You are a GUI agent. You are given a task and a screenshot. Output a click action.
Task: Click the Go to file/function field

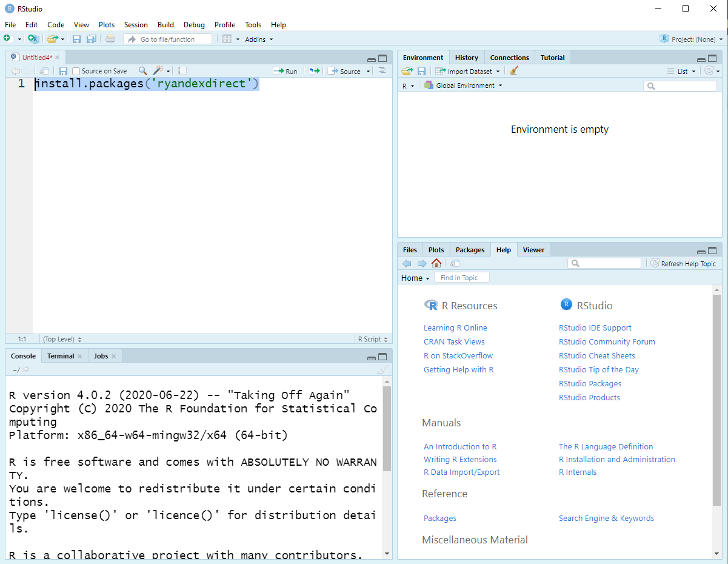[x=168, y=39]
